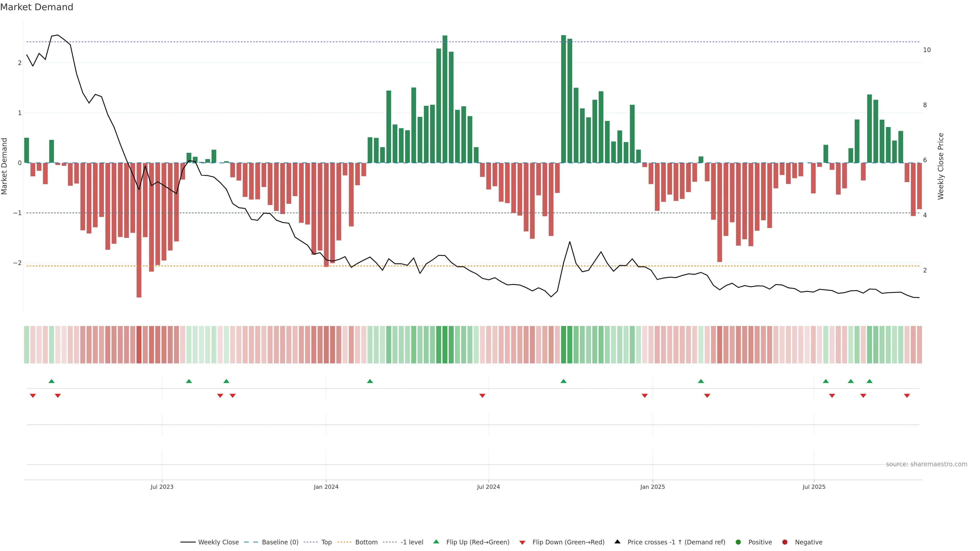Click the tallest green bar after Jul 2024
The image size is (980, 551).
(x=563, y=99)
